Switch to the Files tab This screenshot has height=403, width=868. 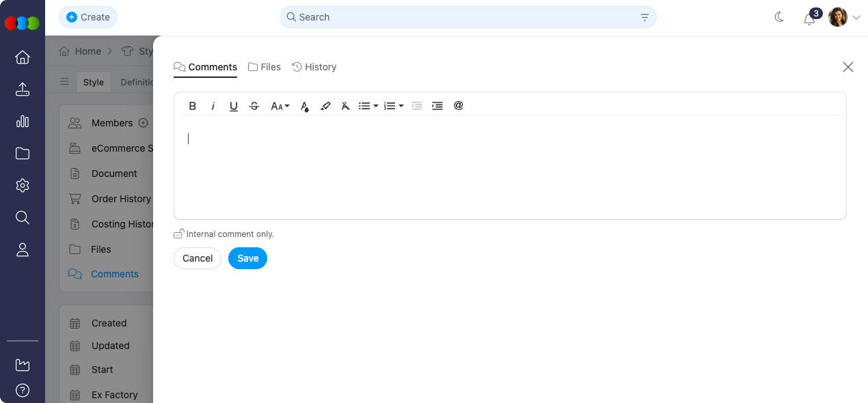(x=265, y=67)
